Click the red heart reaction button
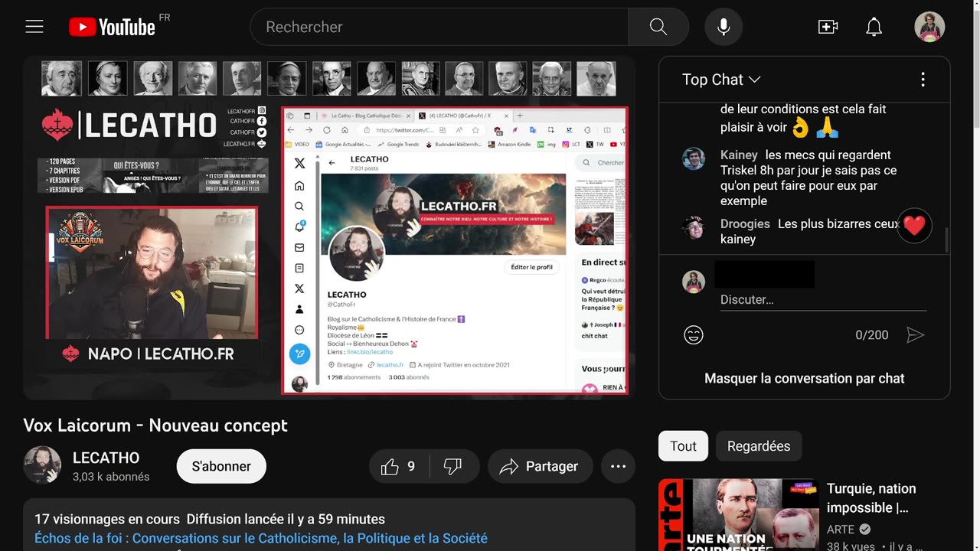Viewport: 980px width, 551px height. click(914, 226)
